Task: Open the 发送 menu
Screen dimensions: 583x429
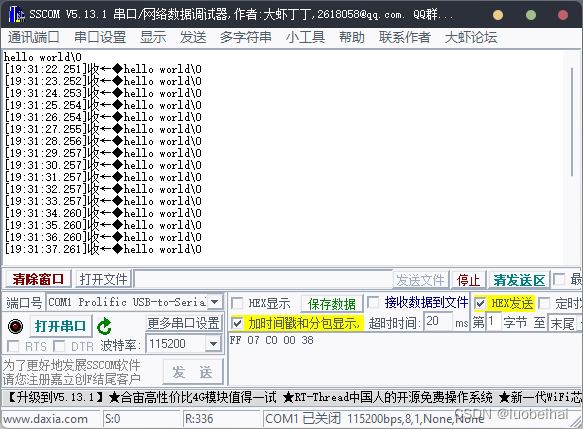Action: [x=193, y=37]
